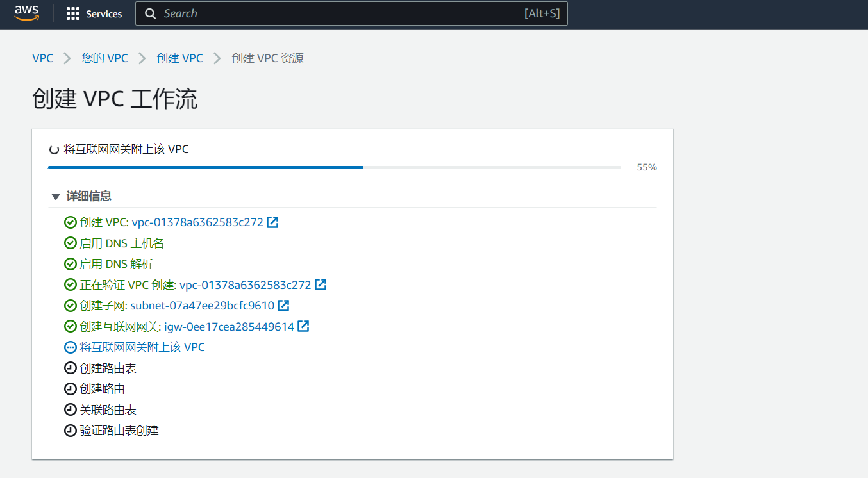The height and width of the screenshot is (478, 868).
Task: Open VPC link on 创建 VPC row
Action: pyautogui.click(x=197, y=222)
